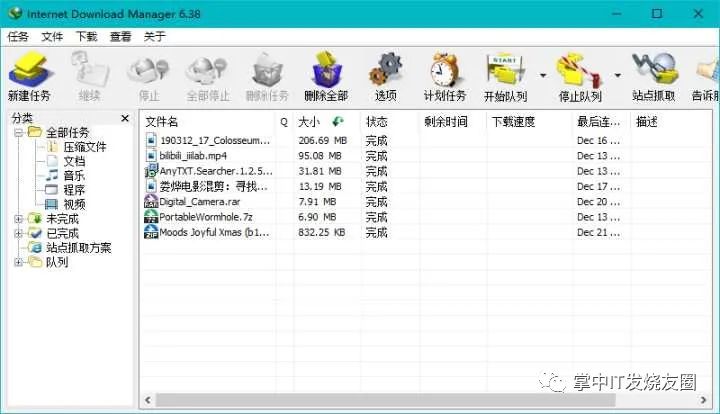Open the 文件 menu
Screen dimensions: 720x414
pyautogui.click(x=52, y=37)
